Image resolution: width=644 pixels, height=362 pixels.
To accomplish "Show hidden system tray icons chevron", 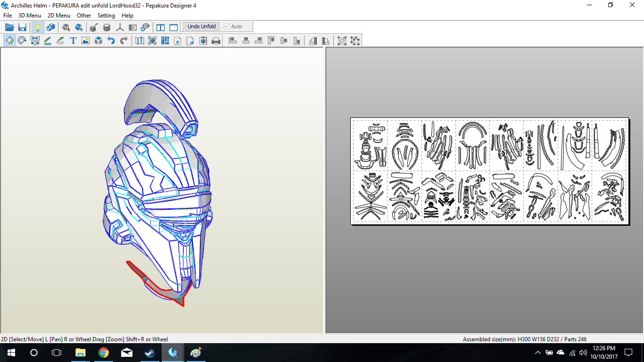I will (538, 353).
